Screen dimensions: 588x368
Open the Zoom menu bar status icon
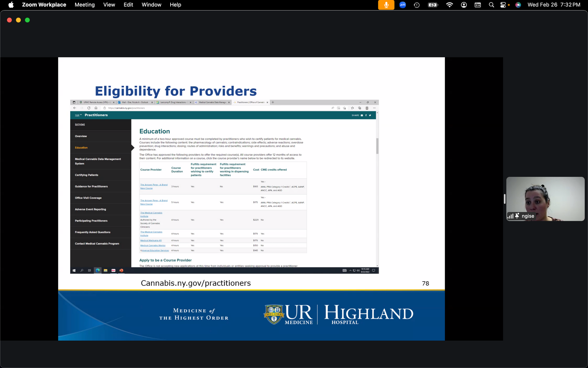click(x=402, y=5)
